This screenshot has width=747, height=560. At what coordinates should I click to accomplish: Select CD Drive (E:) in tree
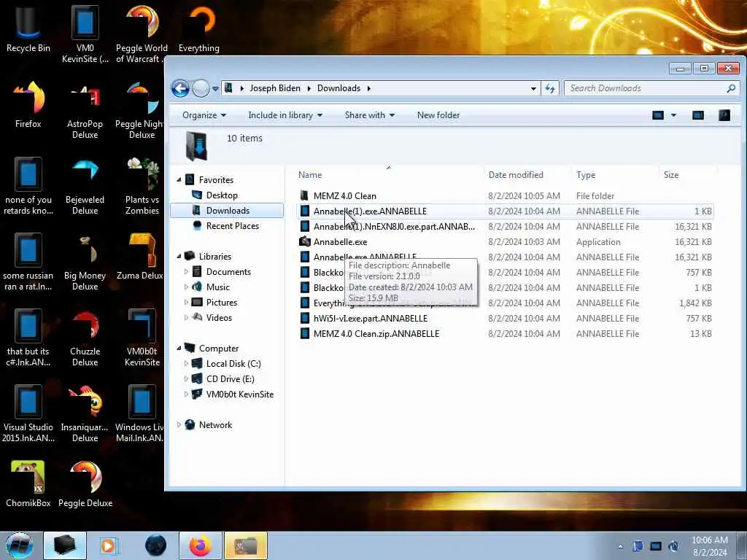pyautogui.click(x=230, y=379)
